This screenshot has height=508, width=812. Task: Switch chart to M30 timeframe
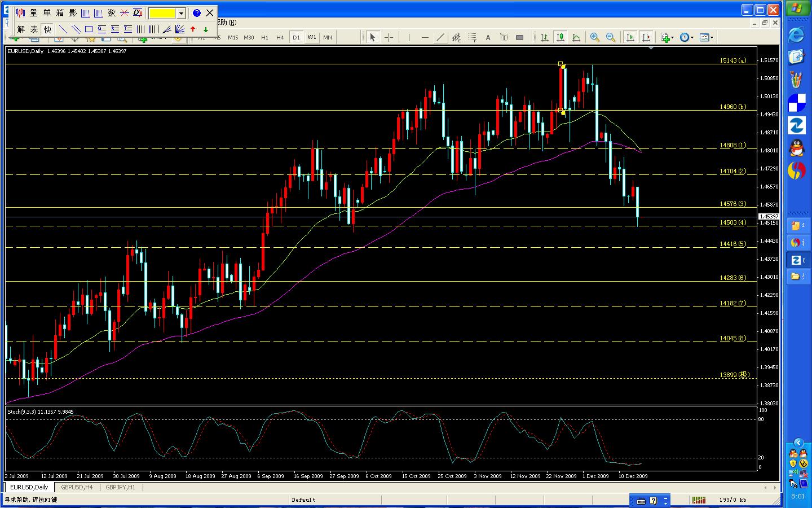[249, 38]
